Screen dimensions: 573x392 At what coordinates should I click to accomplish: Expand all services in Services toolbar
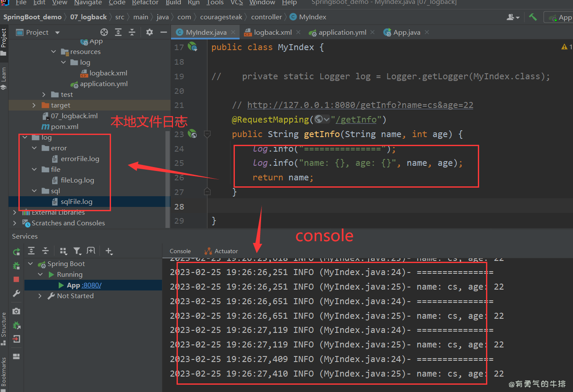[31, 251]
